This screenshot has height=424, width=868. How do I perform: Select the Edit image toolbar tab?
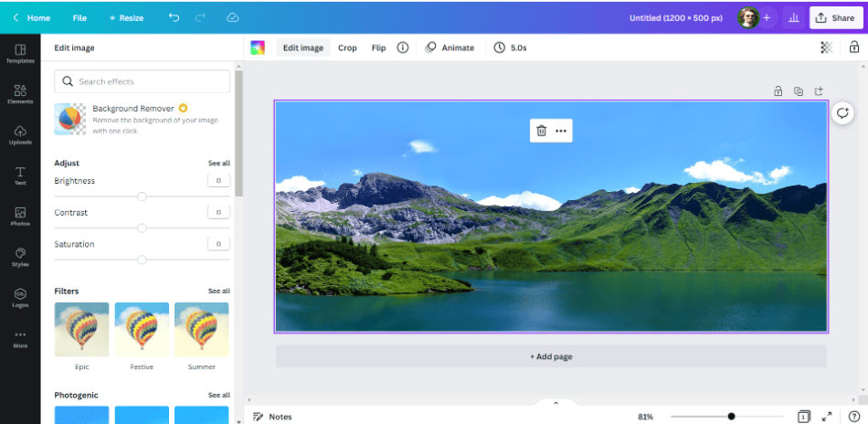[x=303, y=48]
